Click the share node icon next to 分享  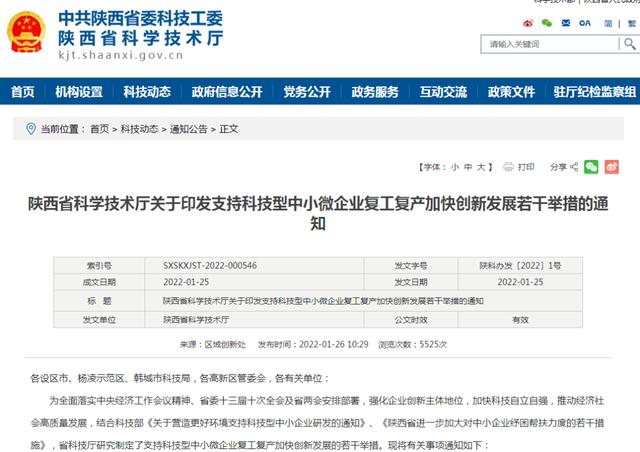point(574,167)
